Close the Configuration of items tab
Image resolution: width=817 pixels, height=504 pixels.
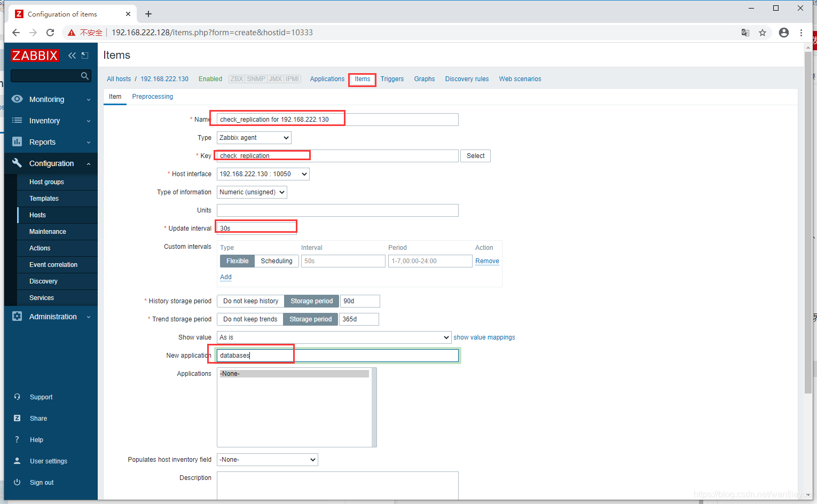pyautogui.click(x=128, y=14)
